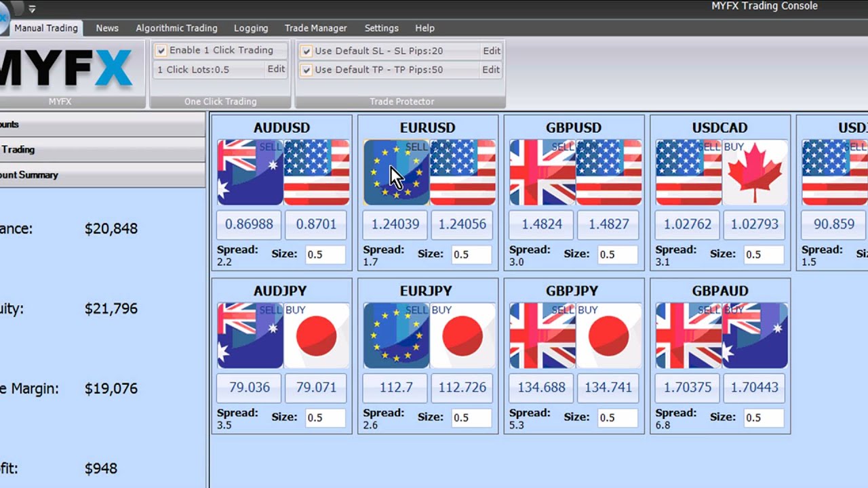Toggle Use Default SL checkbox

[x=307, y=51]
